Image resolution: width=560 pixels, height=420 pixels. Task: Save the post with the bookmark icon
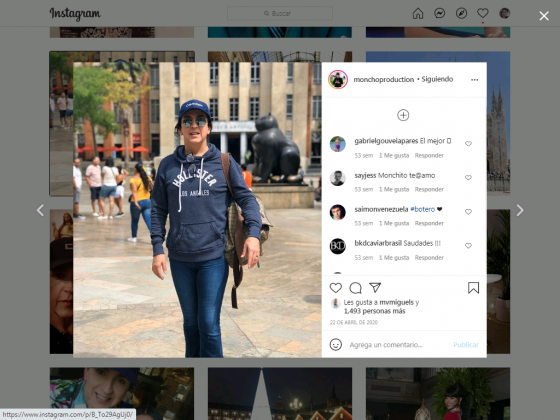pos(473,288)
